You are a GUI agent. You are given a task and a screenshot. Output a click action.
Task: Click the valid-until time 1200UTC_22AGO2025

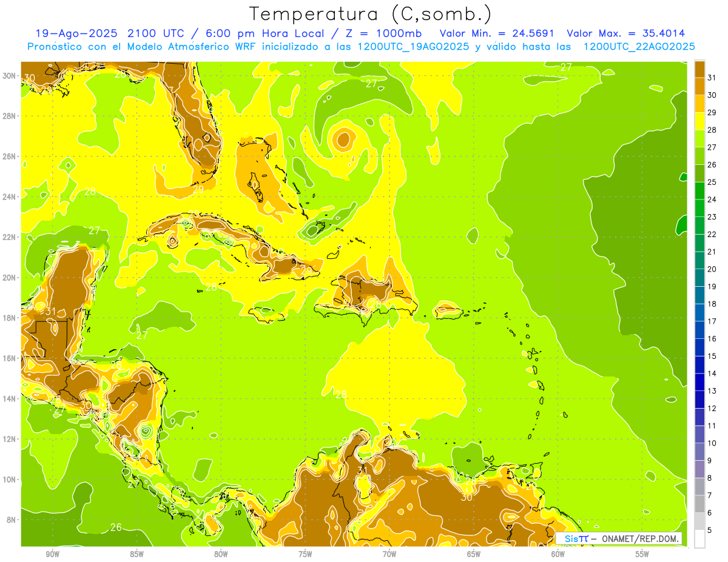point(639,46)
